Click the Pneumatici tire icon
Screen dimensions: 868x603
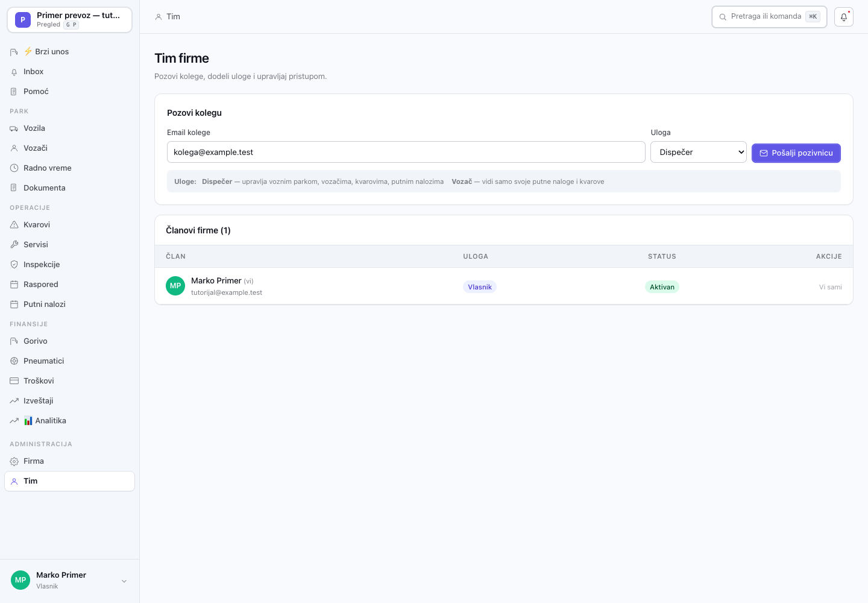click(x=14, y=361)
